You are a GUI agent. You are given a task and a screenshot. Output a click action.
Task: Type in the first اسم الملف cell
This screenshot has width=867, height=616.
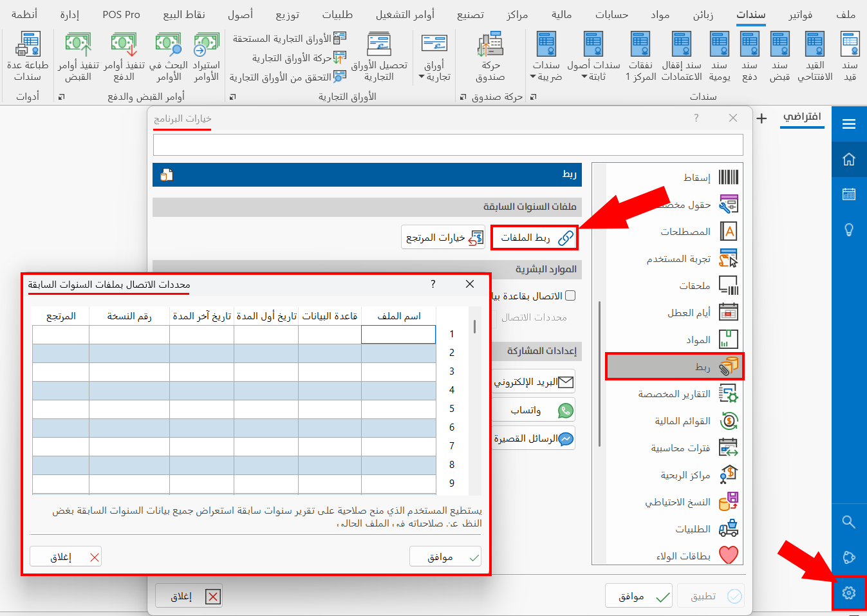pyautogui.click(x=398, y=334)
